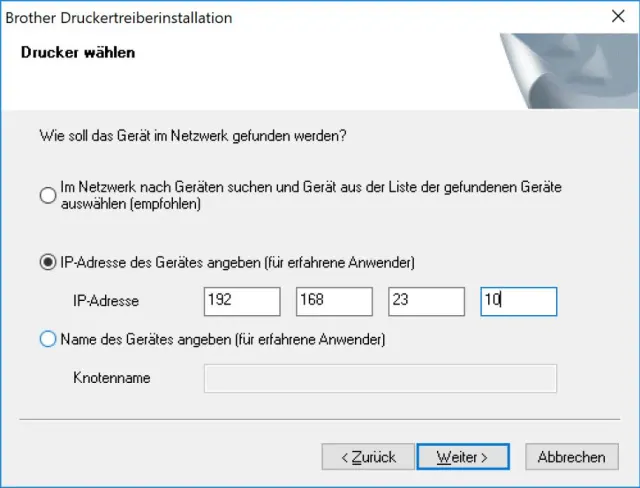Click the 'Brother Druckertreiberinstallation' title bar
This screenshot has width=640, height=488.
120,17
